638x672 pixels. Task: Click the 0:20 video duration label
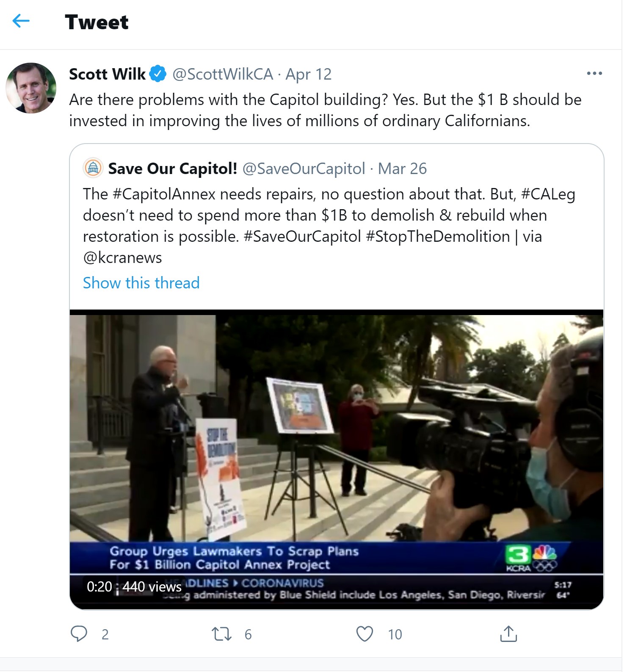pos(99,586)
